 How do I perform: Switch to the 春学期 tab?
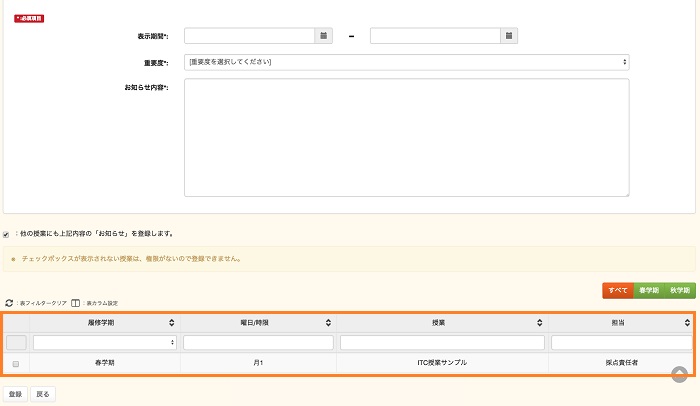pos(648,290)
